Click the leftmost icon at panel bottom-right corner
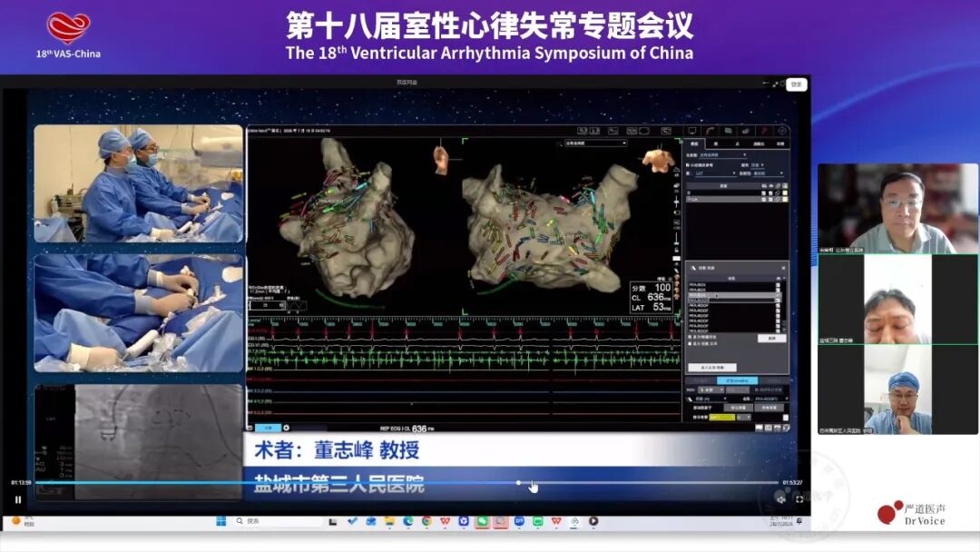The image size is (980, 552). (x=759, y=428)
